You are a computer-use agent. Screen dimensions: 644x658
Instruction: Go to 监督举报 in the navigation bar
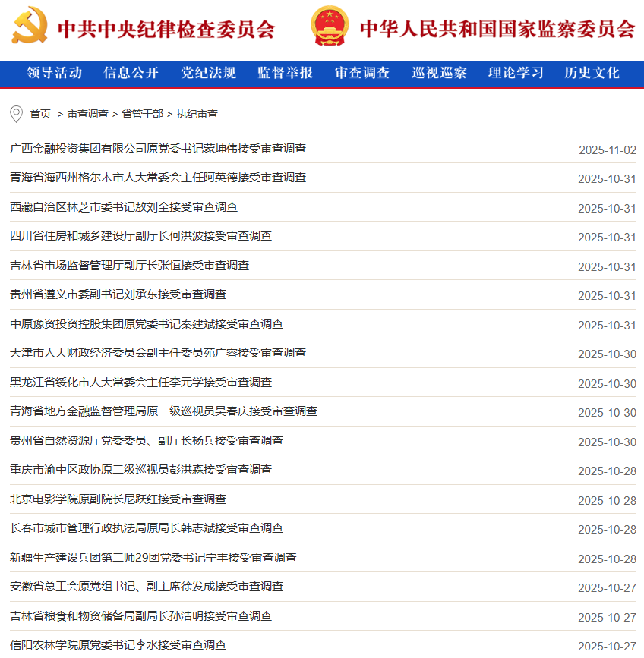[285, 73]
